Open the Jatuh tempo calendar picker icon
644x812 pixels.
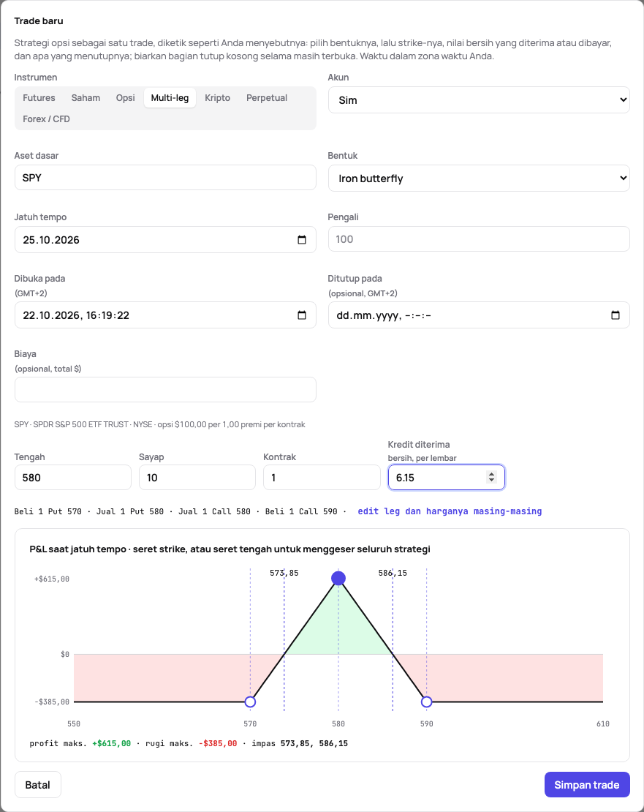pos(302,240)
